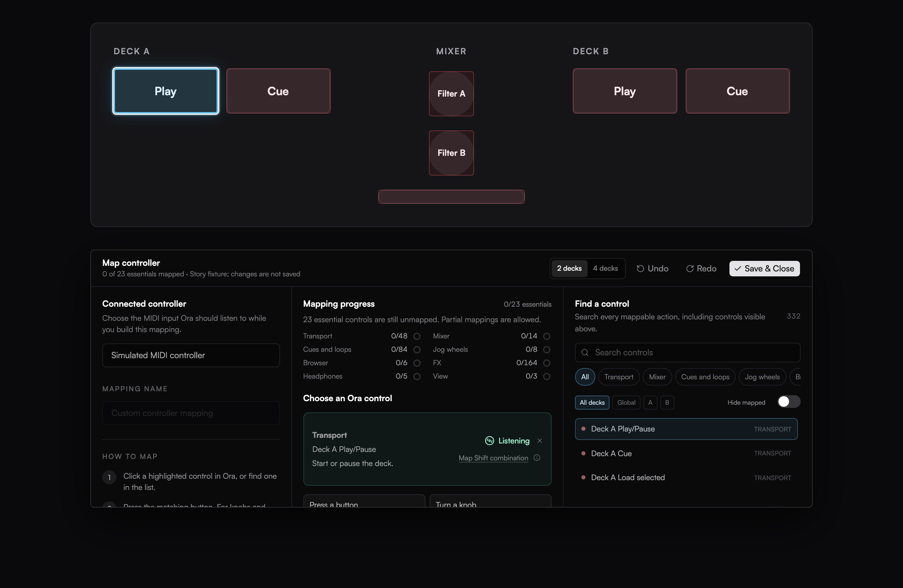Cancel listening with the X icon
The image size is (903, 588).
click(x=540, y=441)
